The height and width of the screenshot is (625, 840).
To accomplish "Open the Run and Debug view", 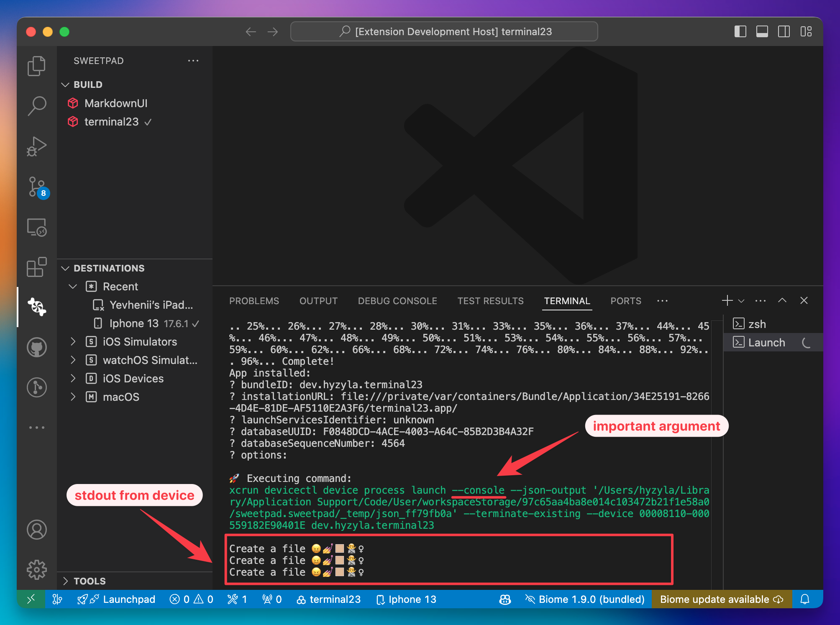I will coord(36,146).
